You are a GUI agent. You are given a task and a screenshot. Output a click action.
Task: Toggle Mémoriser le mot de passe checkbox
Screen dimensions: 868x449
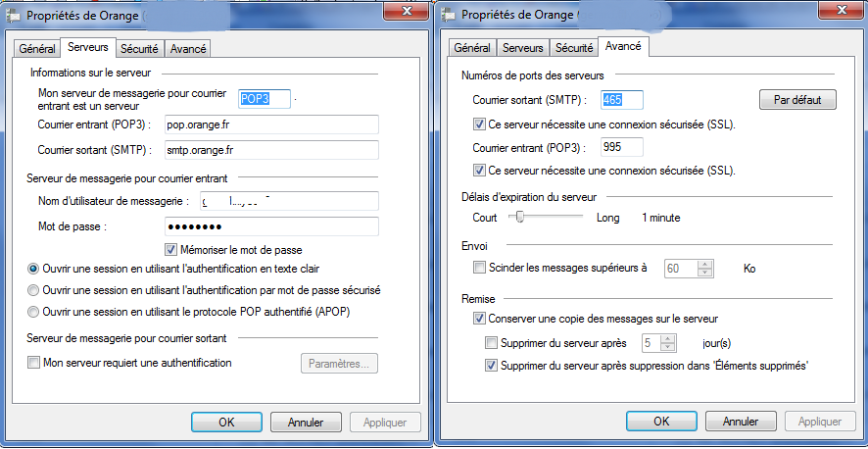(x=170, y=250)
